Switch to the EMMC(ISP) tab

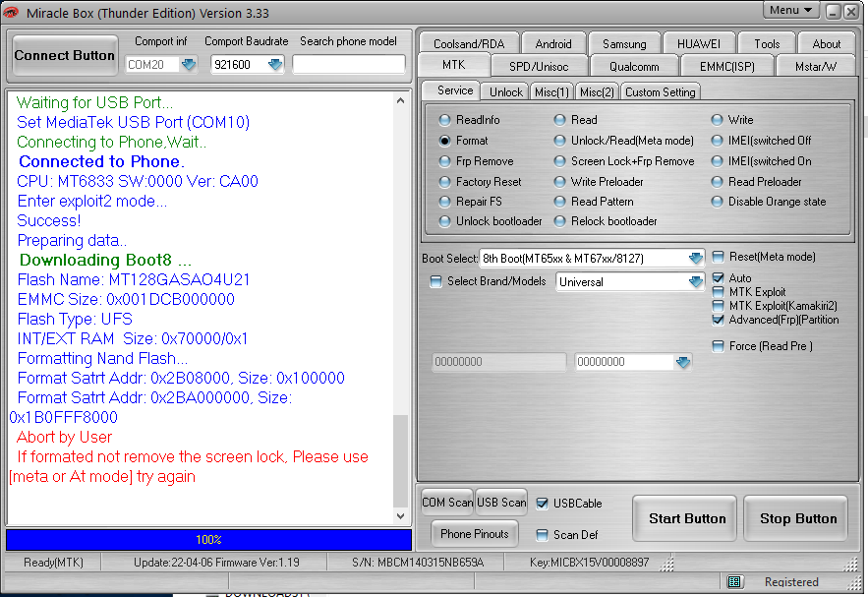point(727,67)
